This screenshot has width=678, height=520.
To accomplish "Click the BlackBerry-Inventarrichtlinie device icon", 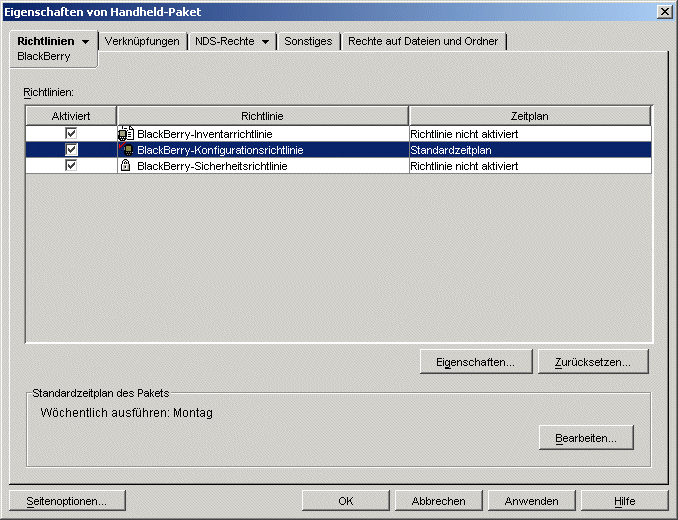I will click(126, 134).
